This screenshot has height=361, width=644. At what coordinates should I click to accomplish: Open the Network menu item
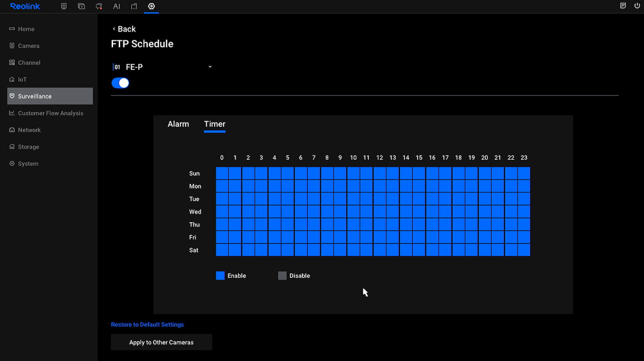(50, 130)
